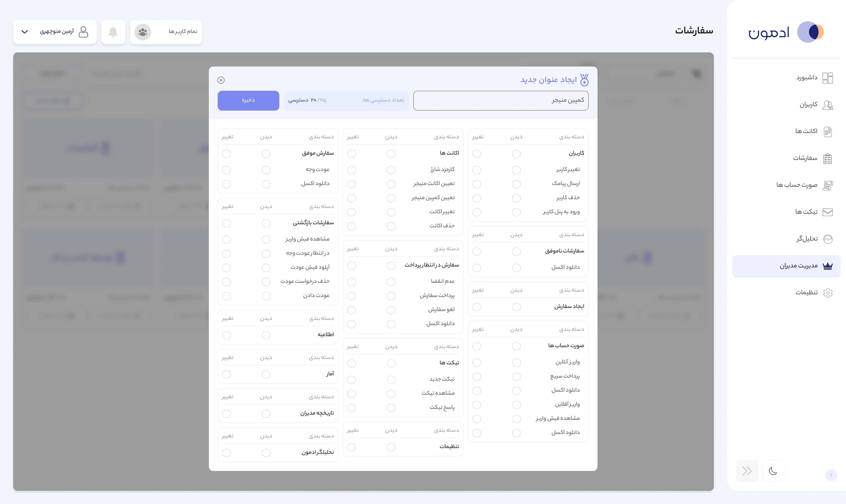This screenshot has width=846, height=504.
Task: Enable تغییر for تیکت جدید
Action: 352,379
